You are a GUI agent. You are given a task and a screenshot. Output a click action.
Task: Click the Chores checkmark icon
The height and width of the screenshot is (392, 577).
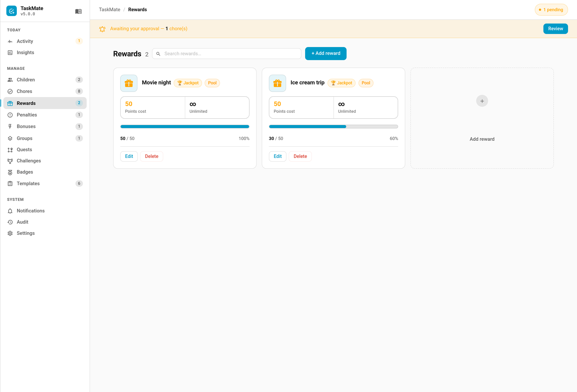pos(10,91)
